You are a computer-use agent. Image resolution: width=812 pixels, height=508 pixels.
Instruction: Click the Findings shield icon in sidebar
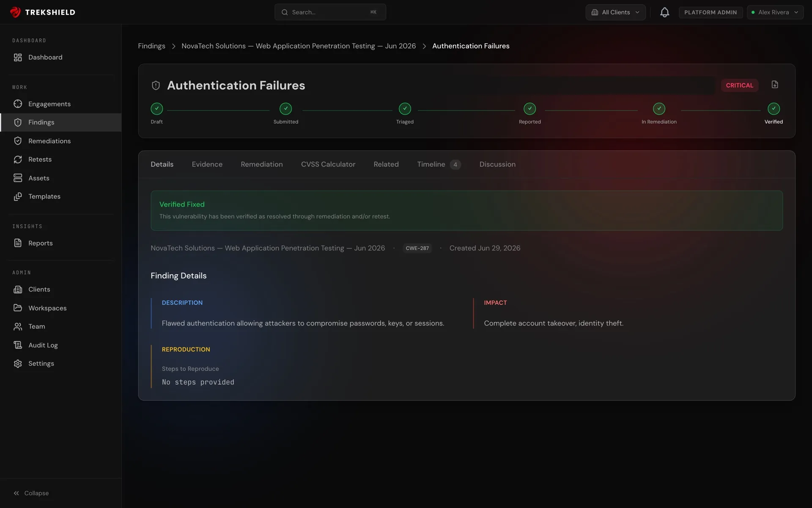18,122
